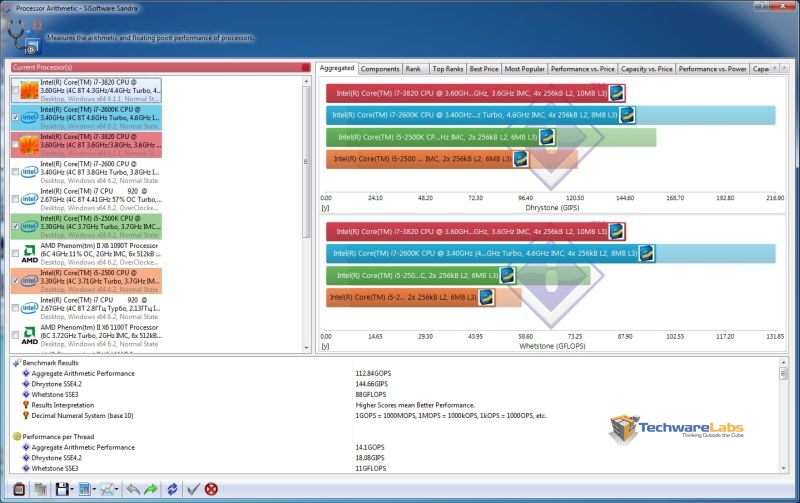Uncheck the Core i5-2500 3.71GHz Turbo checkbox
Viewport: 800px width, 503px height.
click(15, 281)
